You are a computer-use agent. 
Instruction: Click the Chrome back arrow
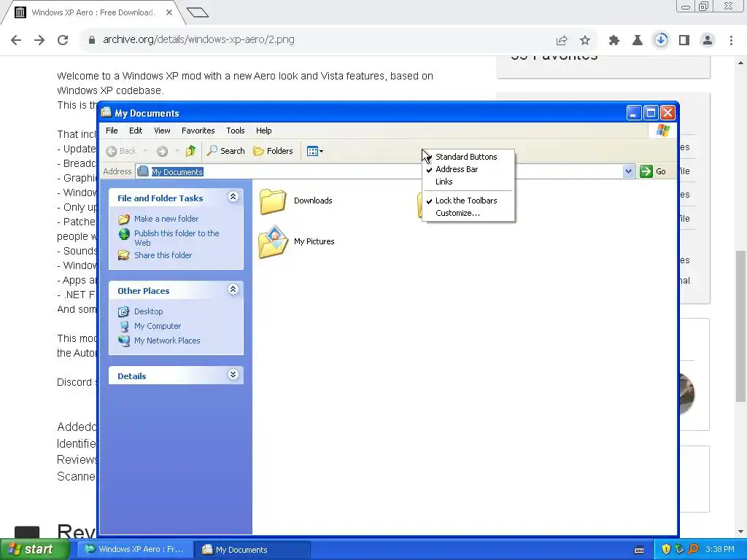16,40
